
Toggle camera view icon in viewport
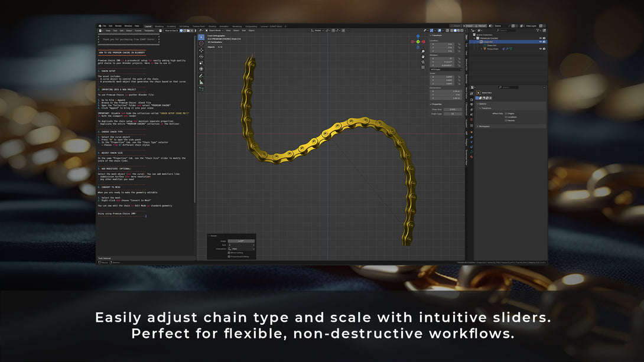(423, 62)
